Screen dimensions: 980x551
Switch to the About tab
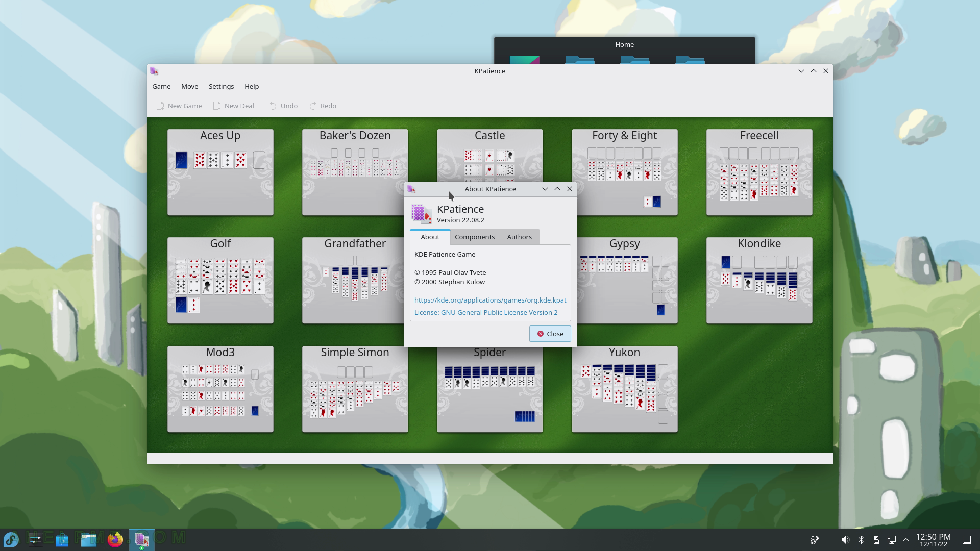[x=430, y=237]
